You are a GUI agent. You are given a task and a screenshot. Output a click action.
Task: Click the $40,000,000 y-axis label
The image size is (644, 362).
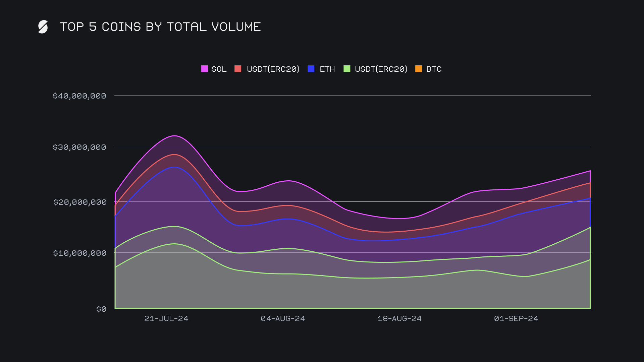(x=79, y=96)
